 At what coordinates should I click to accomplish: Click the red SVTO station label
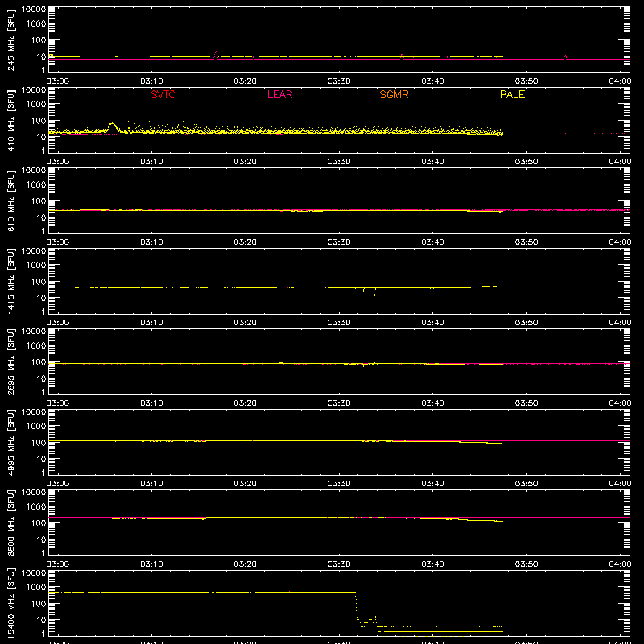pyautogui.click(x=163, y=94)
